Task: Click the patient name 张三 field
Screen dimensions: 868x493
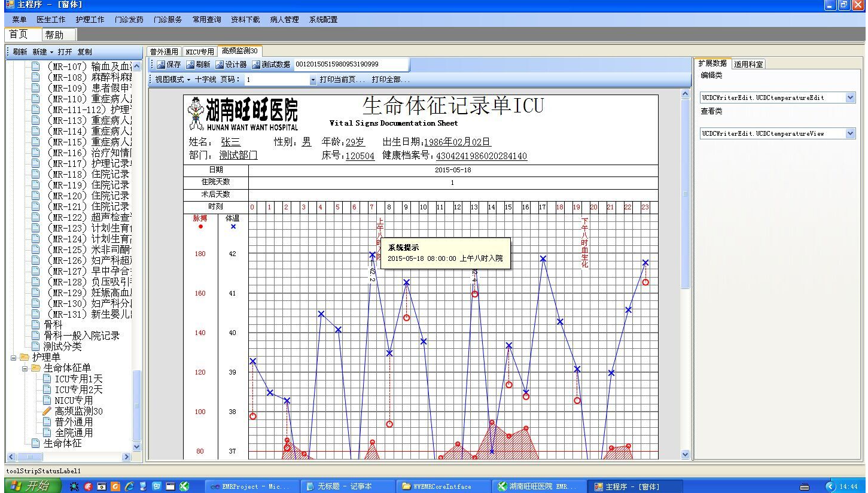Action: 230,142
